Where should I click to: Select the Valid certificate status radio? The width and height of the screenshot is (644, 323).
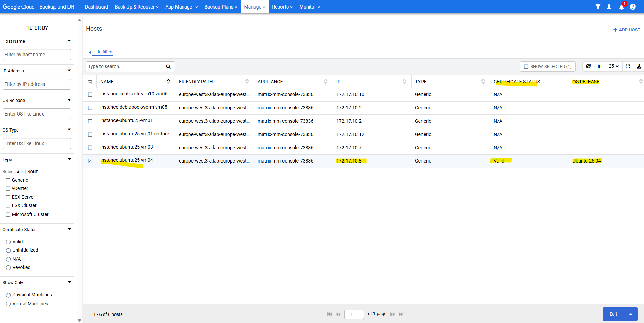9,242
